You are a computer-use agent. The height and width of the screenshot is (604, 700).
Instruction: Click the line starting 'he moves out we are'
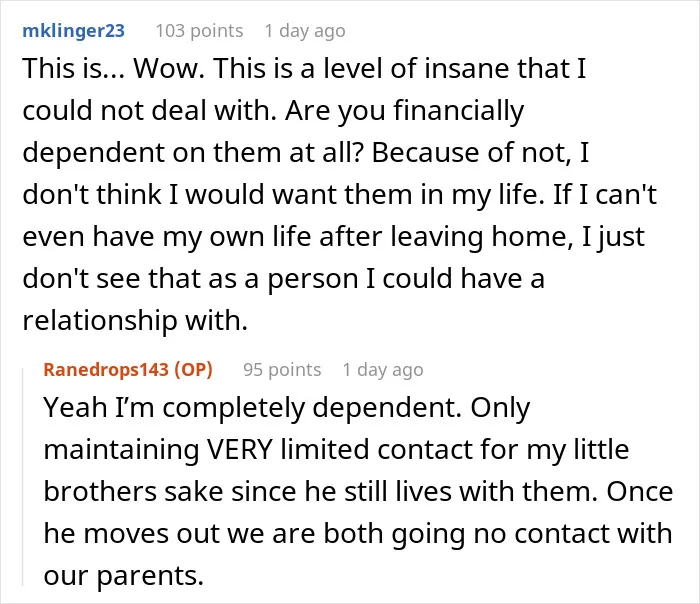point(358,533)
